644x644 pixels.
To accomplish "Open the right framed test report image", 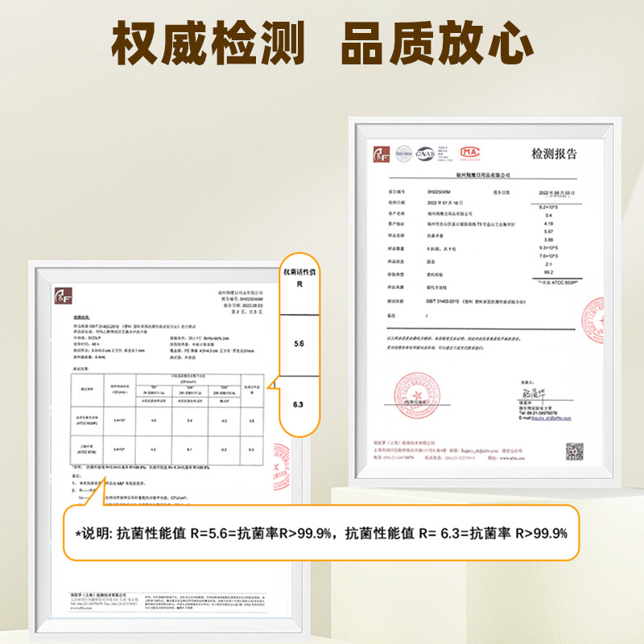I will [485, 303].
